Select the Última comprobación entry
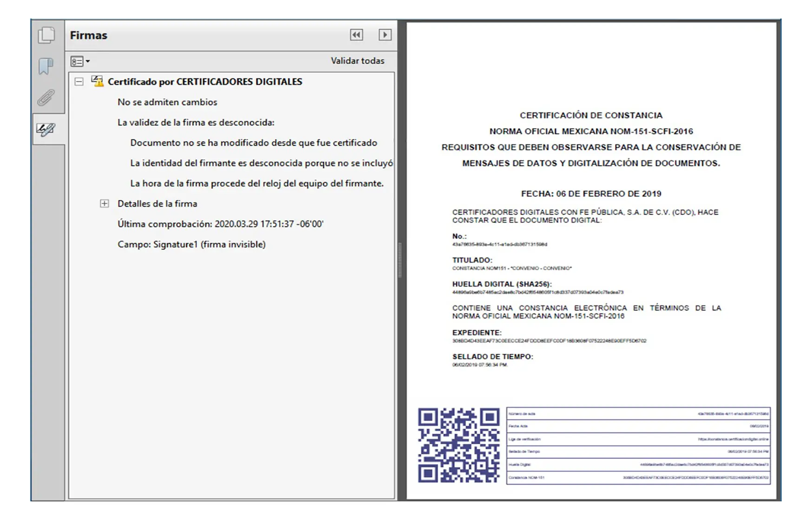The height and width of the screenshot is (519, 812). (x=222, y=223)
